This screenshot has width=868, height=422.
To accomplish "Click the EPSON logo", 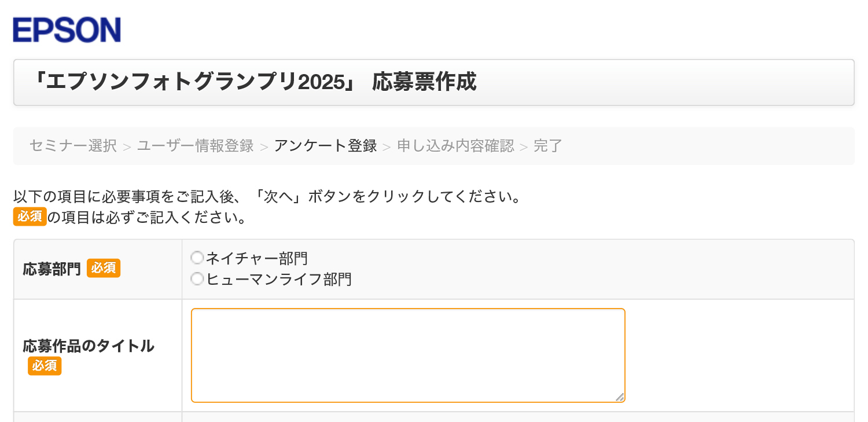I will pos(67,30).
